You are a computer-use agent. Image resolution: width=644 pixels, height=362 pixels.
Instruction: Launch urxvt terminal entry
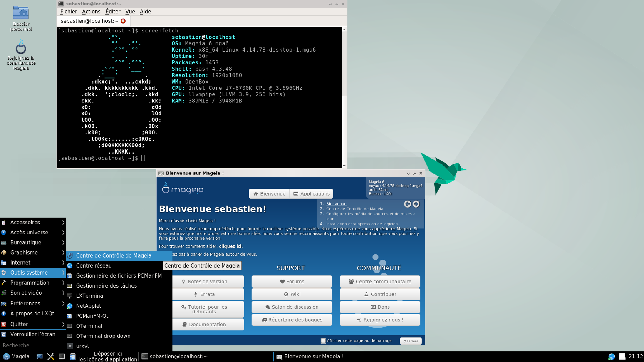click(119, 346)
